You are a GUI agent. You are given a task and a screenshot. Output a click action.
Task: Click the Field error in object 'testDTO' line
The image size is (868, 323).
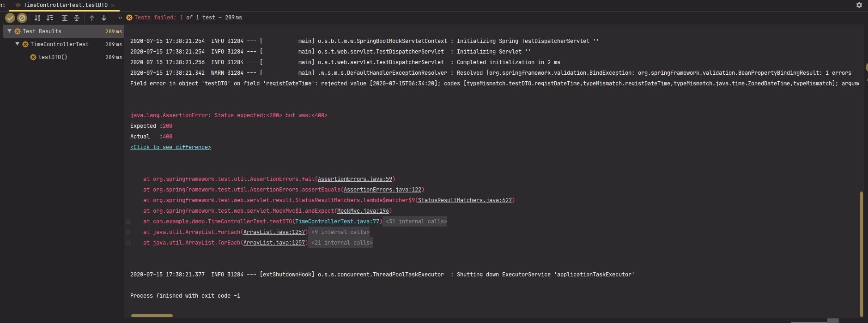coord(494,84)
